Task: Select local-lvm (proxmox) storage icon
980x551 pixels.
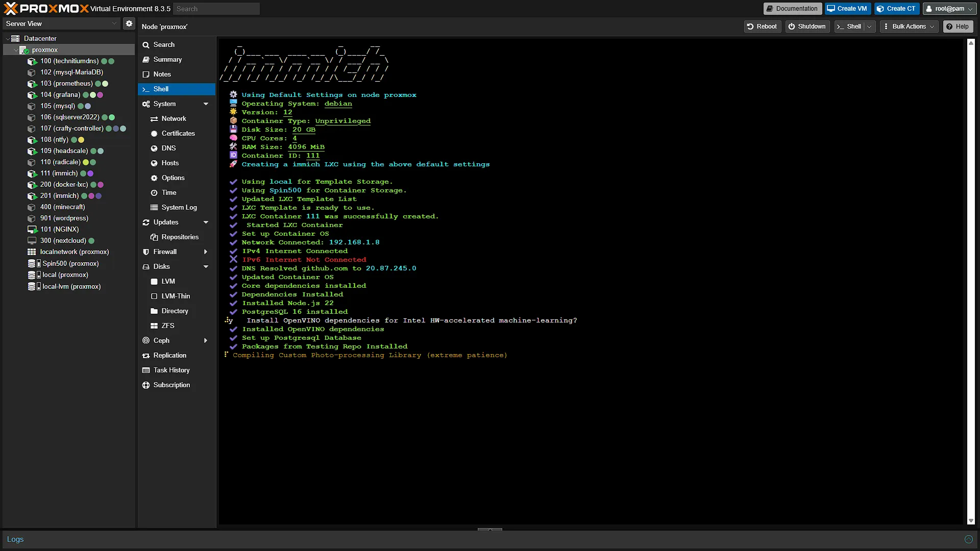Action: point(34,287)
